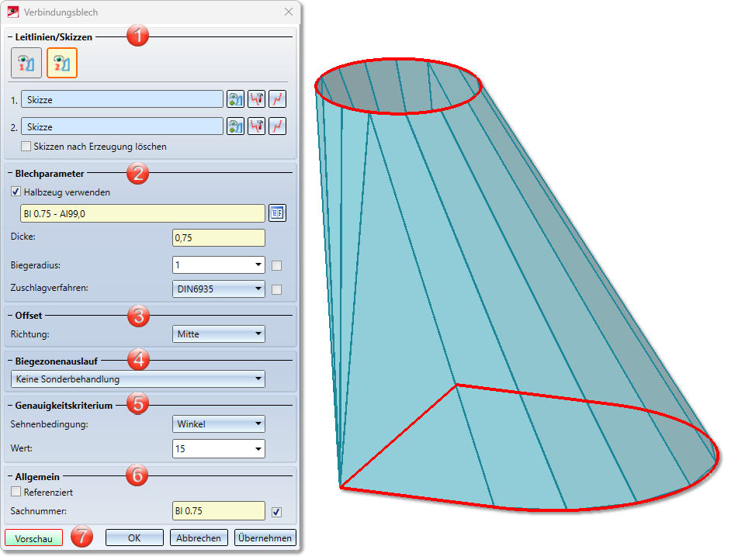Collapse the Leitlinien/Skizzen section
The width and height of the screenshot is (745, 560).
click(10, 37)
